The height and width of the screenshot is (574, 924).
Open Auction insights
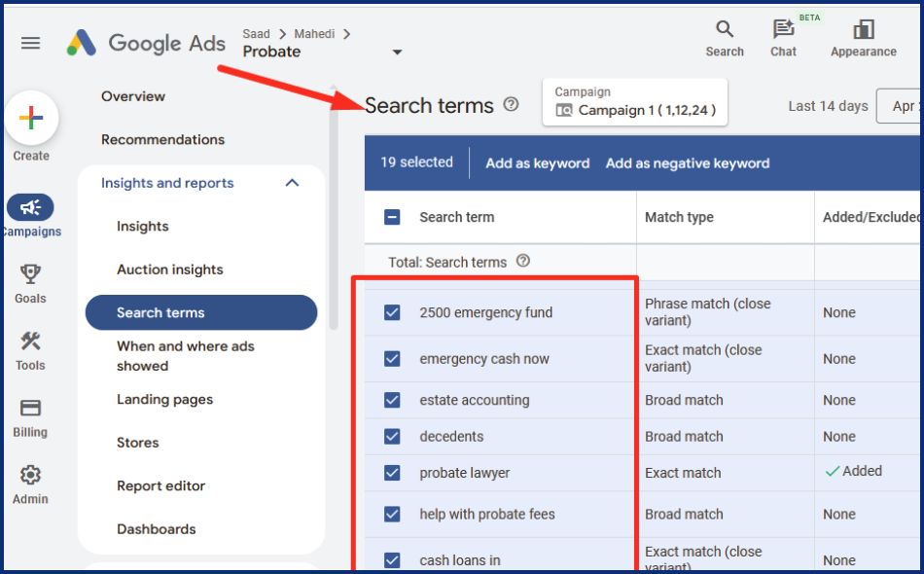[x=169, y=269]
